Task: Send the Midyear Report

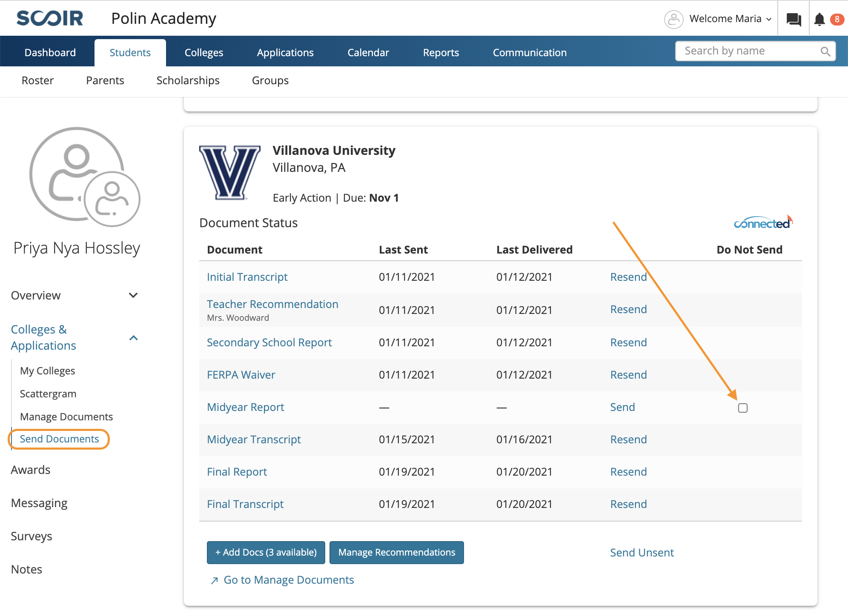Action: 622,407
